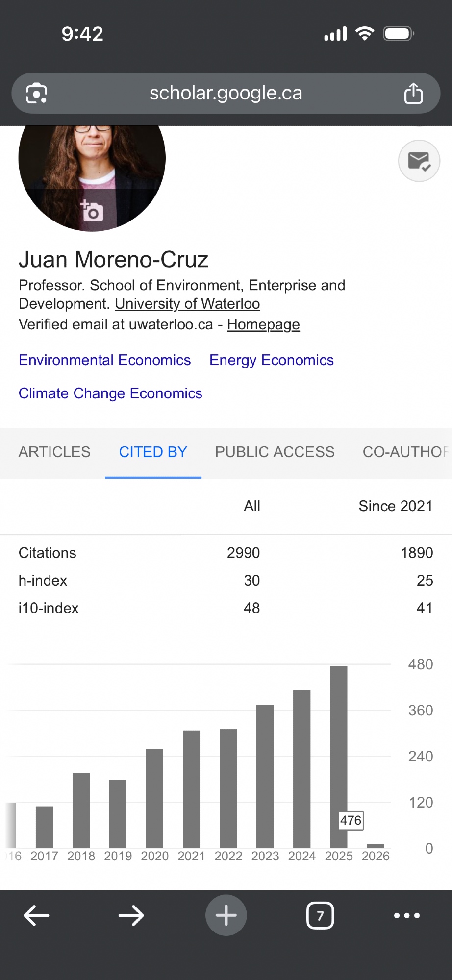Open the Climate Change Economics topic
The height and width of the screenshot is (980, 452).
coord(110,393)
